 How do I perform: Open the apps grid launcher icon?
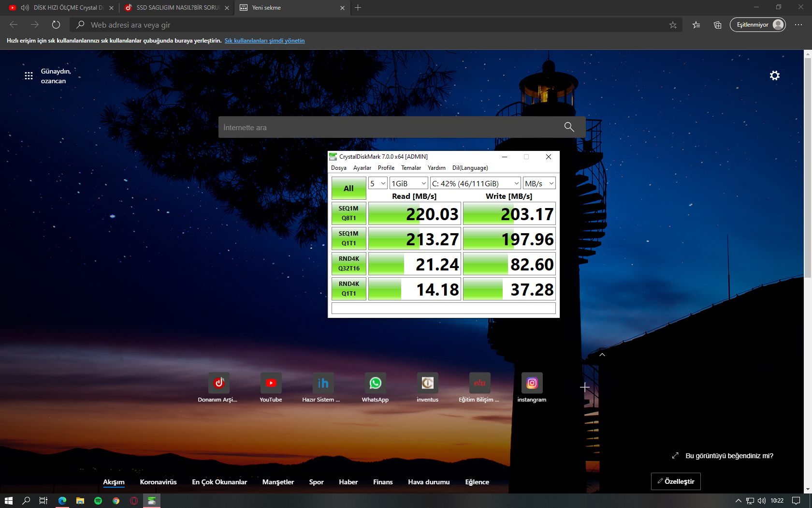click(x=29, y=75)
